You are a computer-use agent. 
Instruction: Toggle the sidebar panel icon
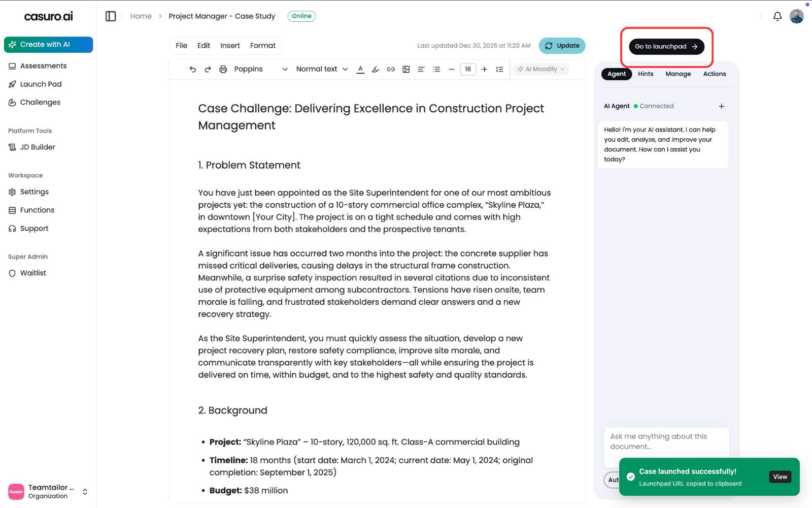(111, 16)
